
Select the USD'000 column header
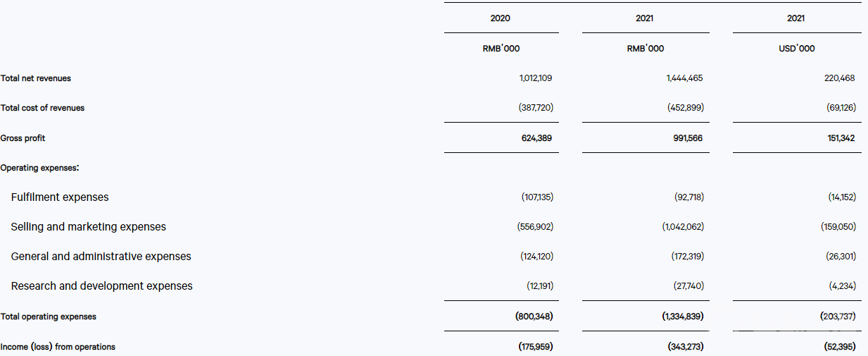click(796, 49)
